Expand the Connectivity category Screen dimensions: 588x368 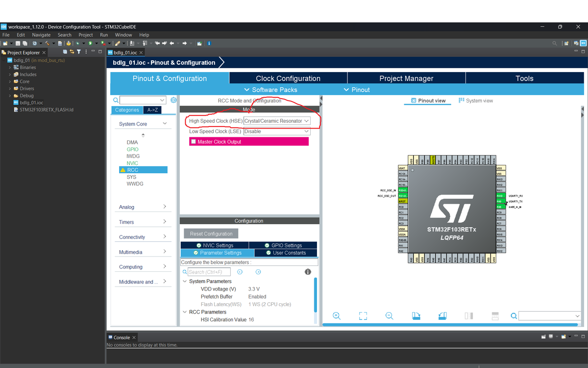(x=165, y=237)
